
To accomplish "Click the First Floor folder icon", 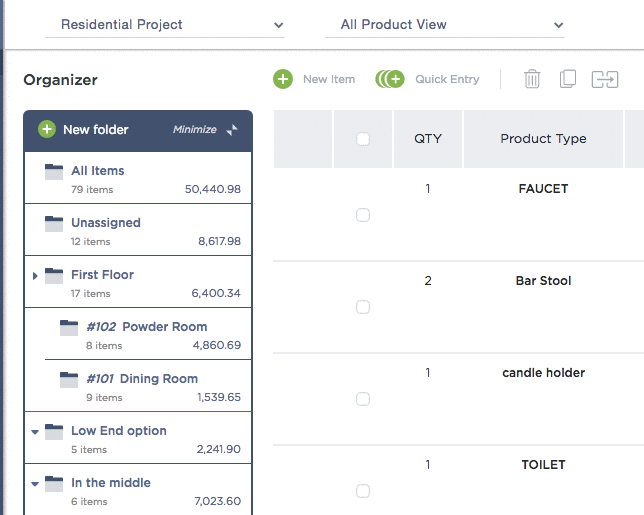I will [x=54, y=276].
